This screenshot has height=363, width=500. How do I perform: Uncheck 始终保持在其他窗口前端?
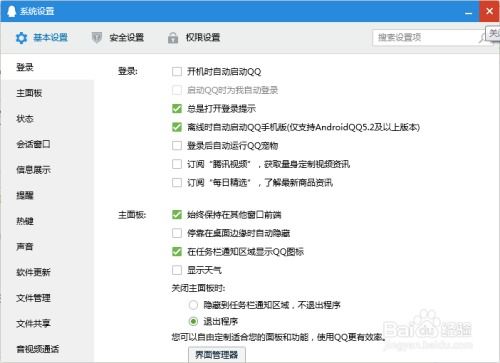tap(177, 215)
